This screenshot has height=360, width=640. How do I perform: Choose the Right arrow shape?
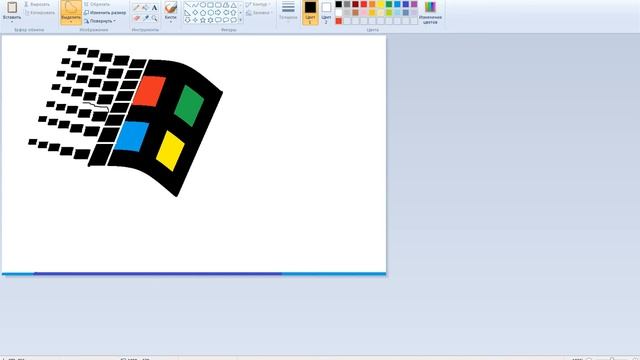point(218,13)
